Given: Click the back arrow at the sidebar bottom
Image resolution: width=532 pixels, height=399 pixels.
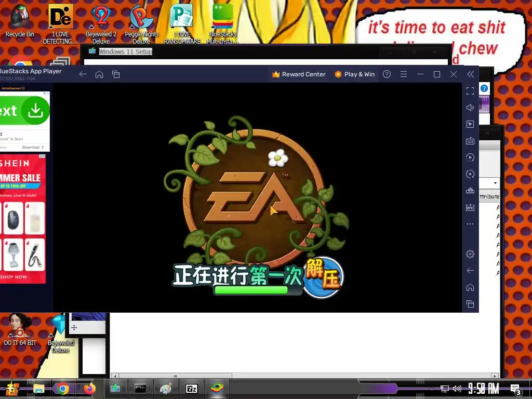Looking at the screenshot, I should [470, 270].
